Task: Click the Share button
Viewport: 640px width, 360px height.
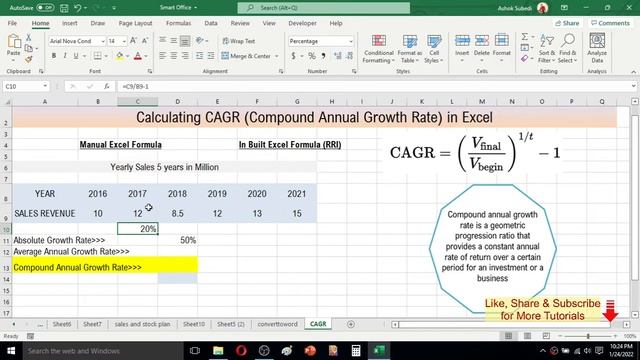Action: (567, 23)
